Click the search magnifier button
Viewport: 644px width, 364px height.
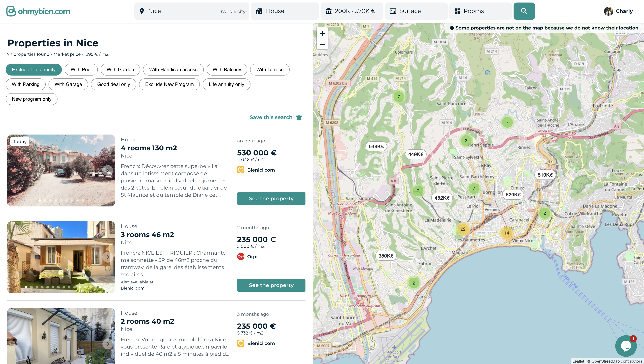[x=524, y=11]
